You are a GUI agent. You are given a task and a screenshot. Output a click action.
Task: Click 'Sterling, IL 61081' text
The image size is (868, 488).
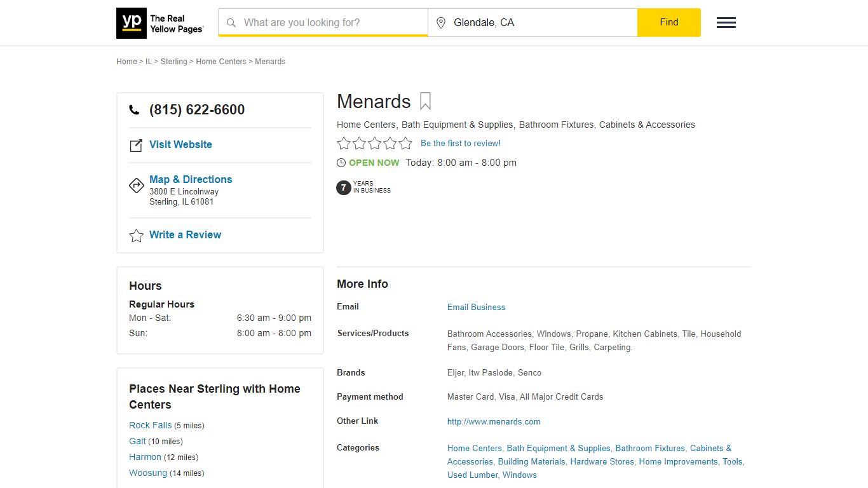coord(181,202)
